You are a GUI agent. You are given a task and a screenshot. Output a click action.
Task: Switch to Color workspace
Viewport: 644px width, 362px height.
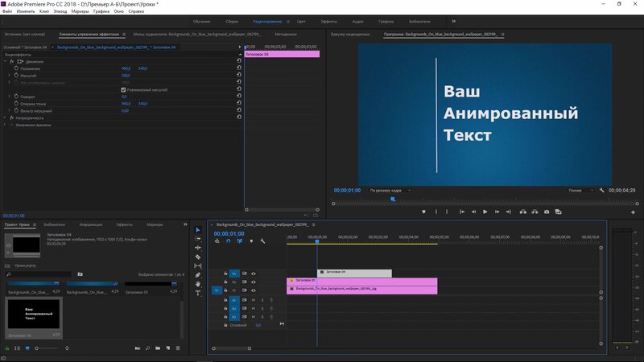301,22
